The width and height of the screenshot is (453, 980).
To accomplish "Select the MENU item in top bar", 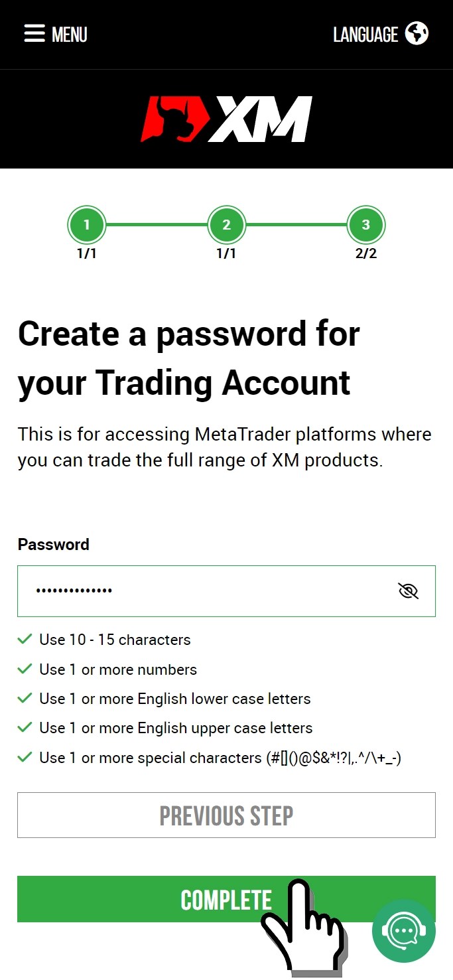I will pos(70,34).
